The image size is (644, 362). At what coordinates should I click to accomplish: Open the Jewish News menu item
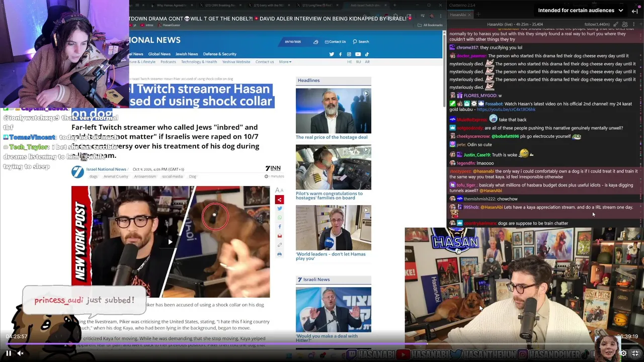pyautogui.click(x=187, y=54)
